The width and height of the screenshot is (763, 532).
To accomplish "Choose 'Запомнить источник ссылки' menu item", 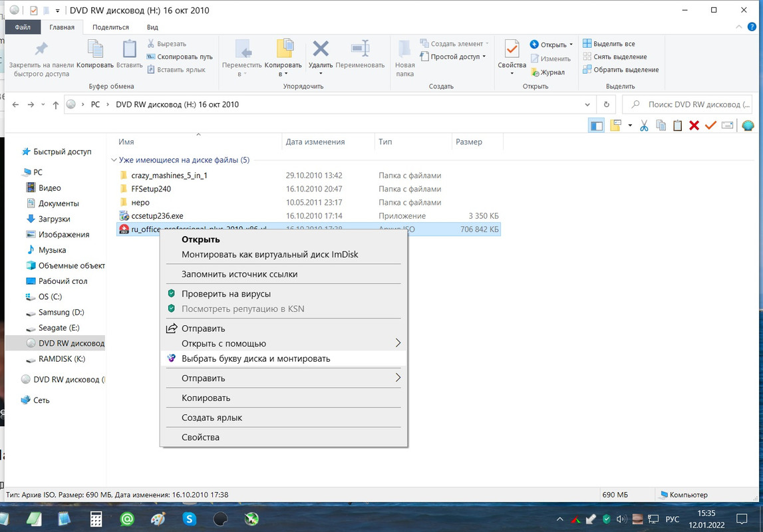I will click(283, 274).
